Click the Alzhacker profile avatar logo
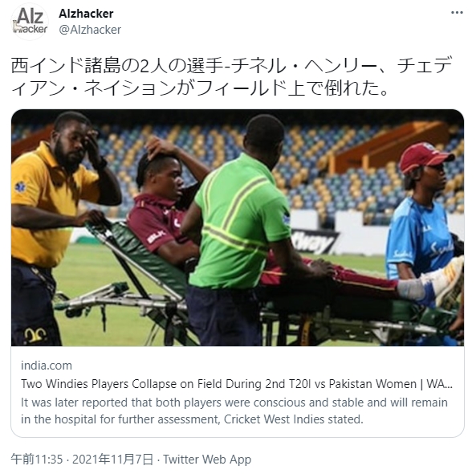Screen dimensions: 476x474 pyautogui.click(x=30, y=22)
